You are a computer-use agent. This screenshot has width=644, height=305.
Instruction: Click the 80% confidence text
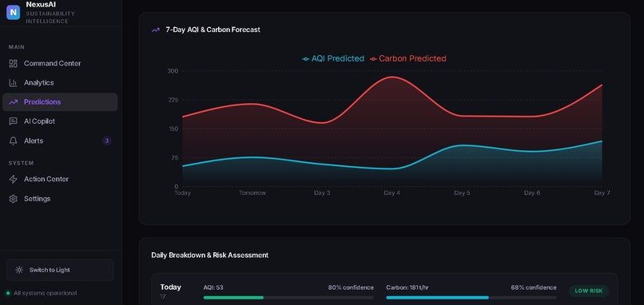(351, 287)
